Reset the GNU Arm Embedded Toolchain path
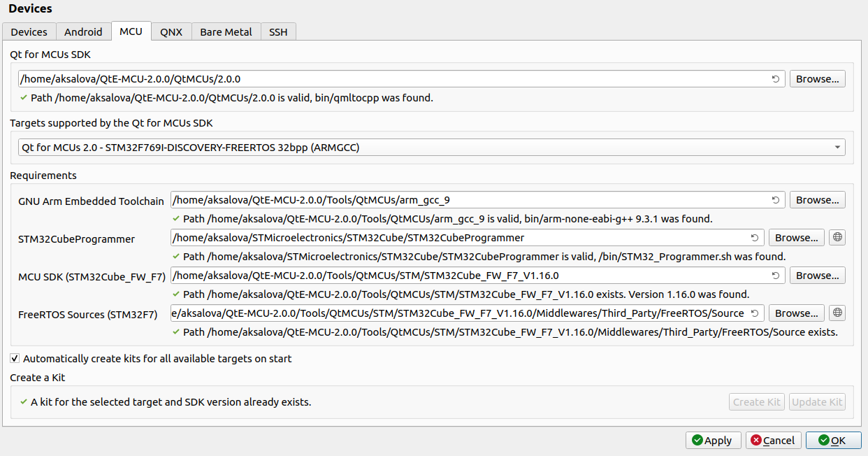Screen dimensions: 868x456 point(775,200)
